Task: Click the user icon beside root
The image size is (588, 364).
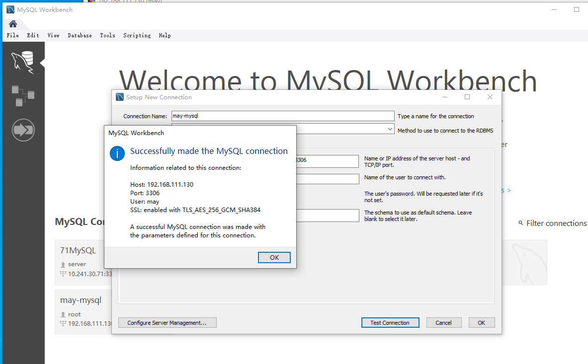Action: pyautogui.click(x=63, y=314)
